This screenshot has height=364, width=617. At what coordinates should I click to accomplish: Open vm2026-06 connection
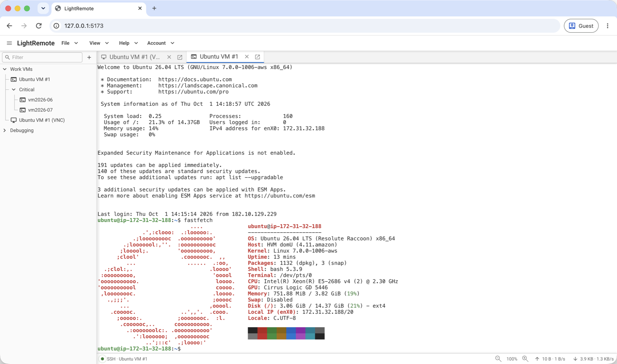click(x=40, y=100)
